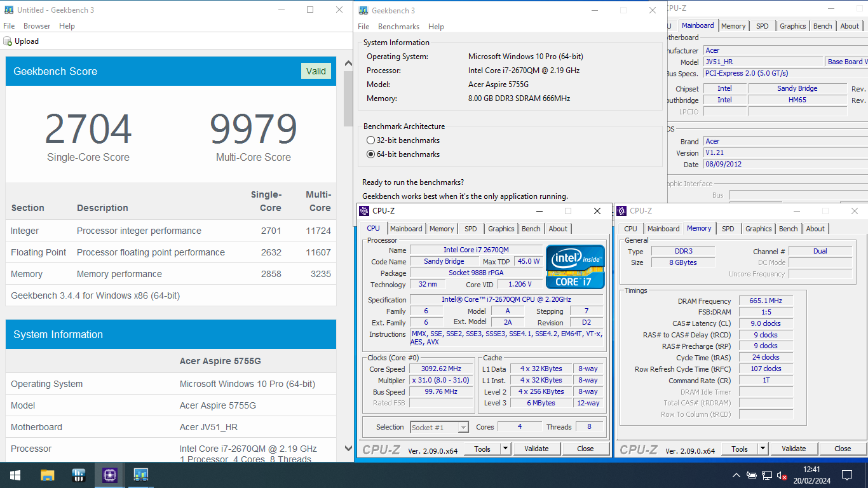Open Graphics tab in Mainboard CPU-Z window

click(793, 26)
